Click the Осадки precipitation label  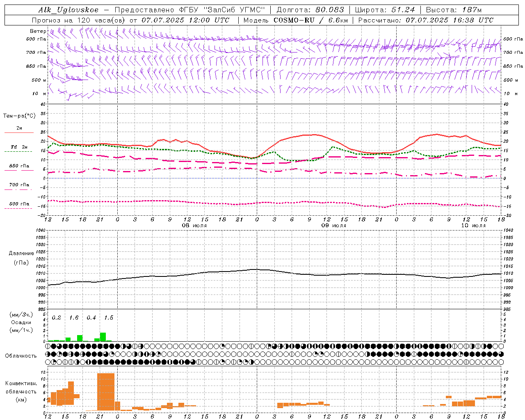coord(21,322)
